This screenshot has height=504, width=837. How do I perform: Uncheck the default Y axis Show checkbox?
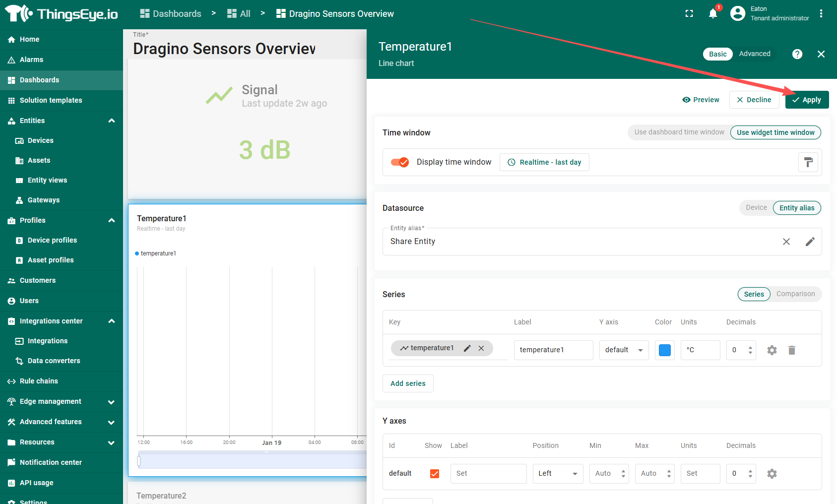[x=435, y=474]
